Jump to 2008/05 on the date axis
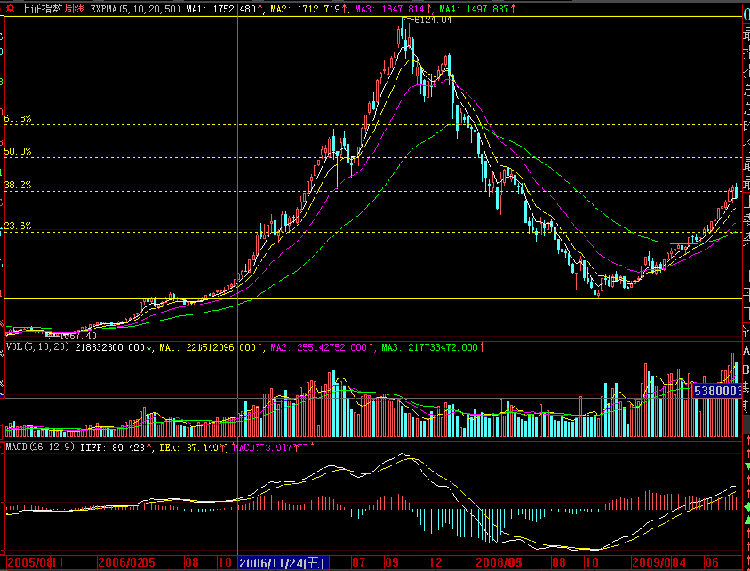750x571 pixels. 496,563
